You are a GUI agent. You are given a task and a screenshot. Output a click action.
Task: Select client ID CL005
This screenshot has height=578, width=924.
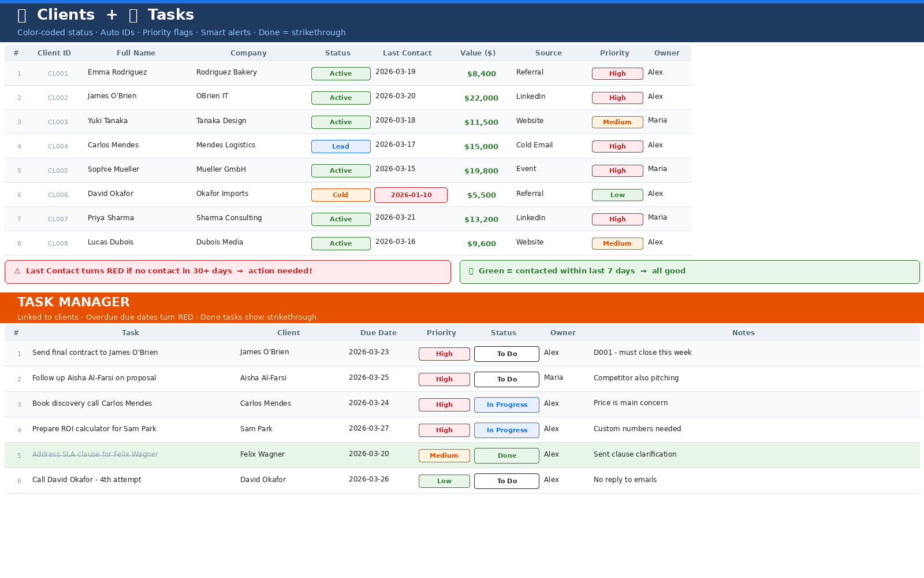tap(58, 171)
